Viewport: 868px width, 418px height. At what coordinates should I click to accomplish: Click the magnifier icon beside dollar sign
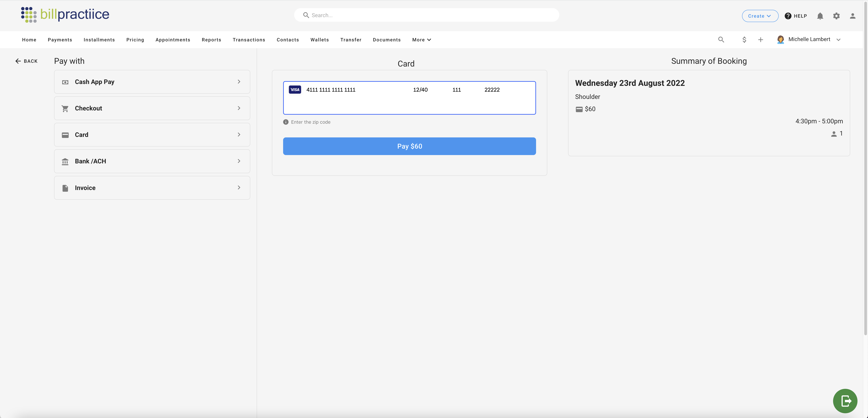(x=721, y=40)
